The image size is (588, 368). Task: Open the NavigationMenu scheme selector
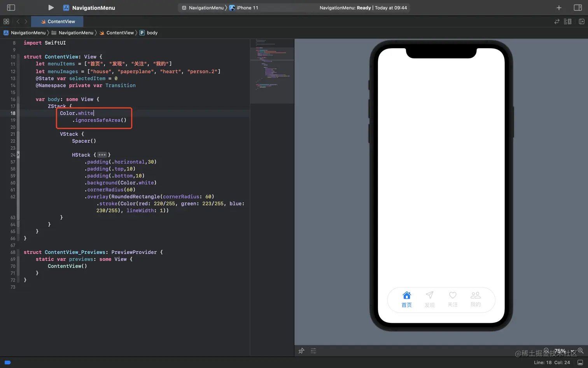(x=203, y=8)
